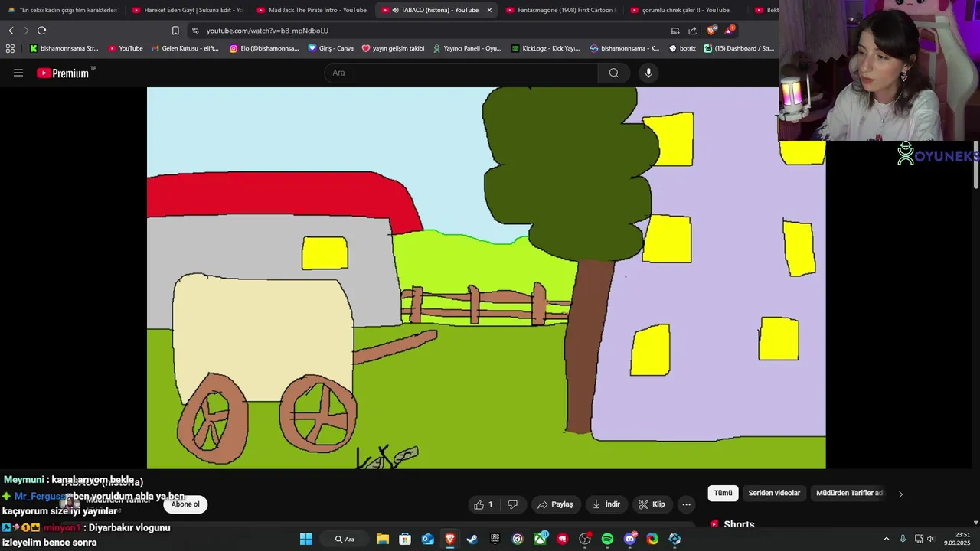
Task: Click the youtube.com address bar
Action: [429, 31]
